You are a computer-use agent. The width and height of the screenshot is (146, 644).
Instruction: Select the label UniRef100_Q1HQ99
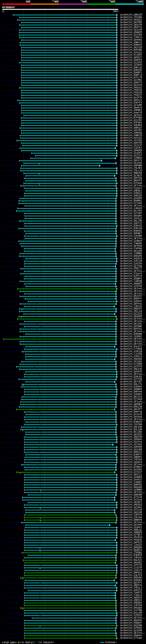pos(131,198)
